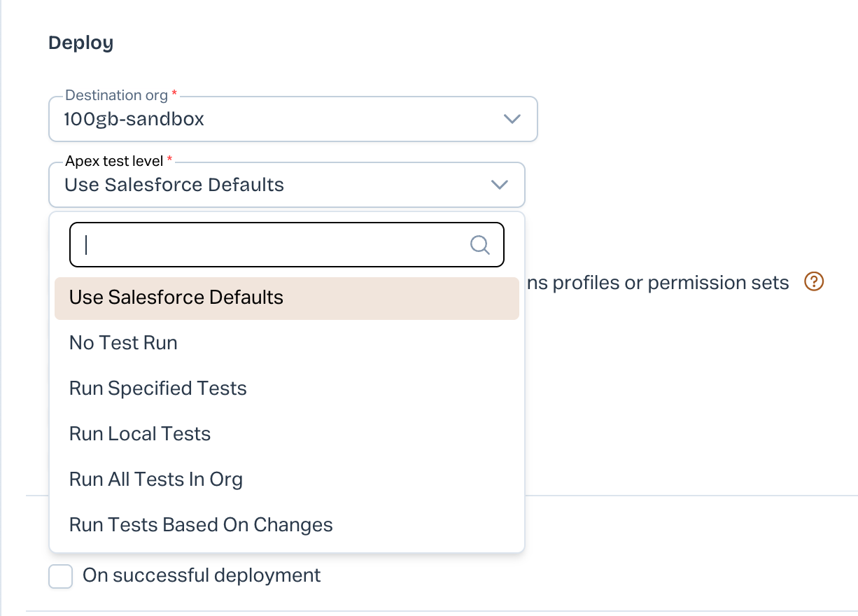Click the help question mark icon
The width and height of the screenshot is (858, 616).
click(x=814, y=282)
